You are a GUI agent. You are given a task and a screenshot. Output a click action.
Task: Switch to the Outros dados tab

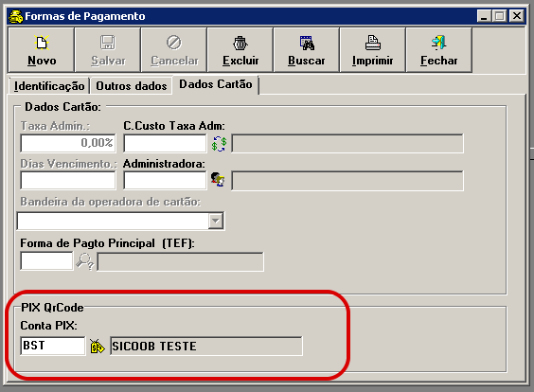coord(132,86)
